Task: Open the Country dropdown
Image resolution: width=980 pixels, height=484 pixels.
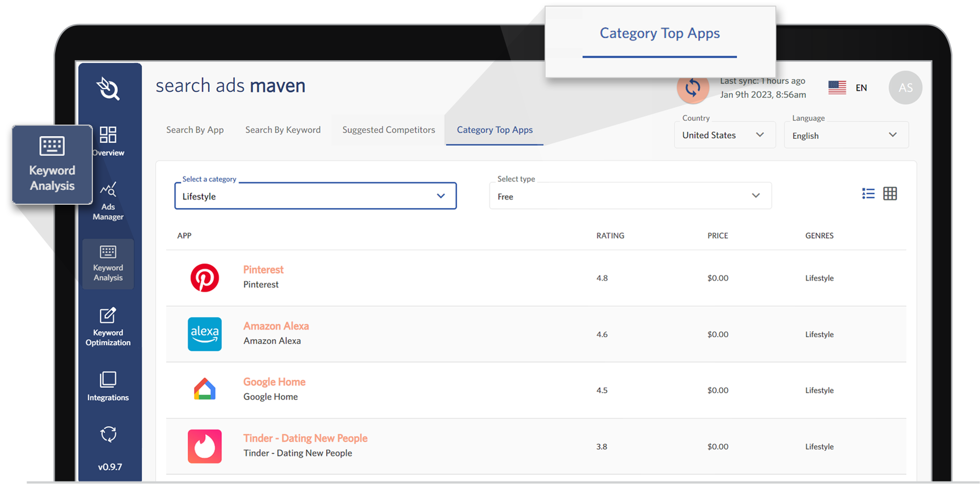Action: coord(725,135)
